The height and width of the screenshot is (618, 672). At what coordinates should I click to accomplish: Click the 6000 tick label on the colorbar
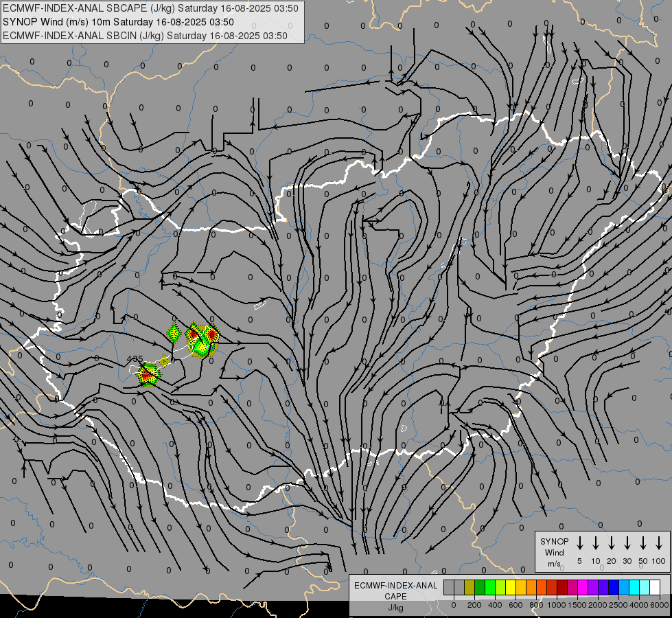(659, 605)
